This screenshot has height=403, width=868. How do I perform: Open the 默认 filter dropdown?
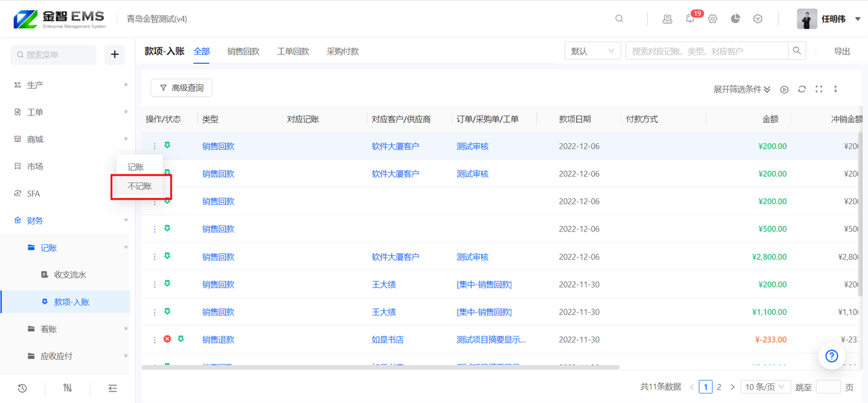click(x=593, y=51)
